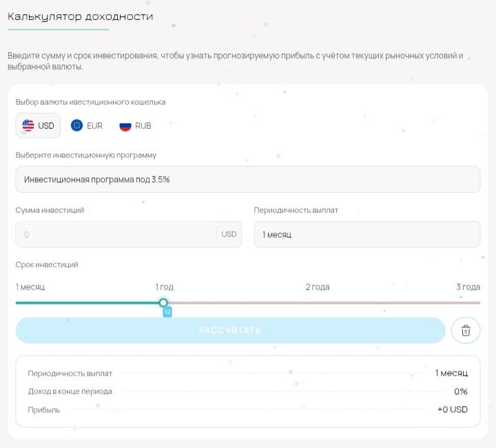496x448 pixels.
Task: Click the '1 месяц' slider start label
Action: (30, 287)
